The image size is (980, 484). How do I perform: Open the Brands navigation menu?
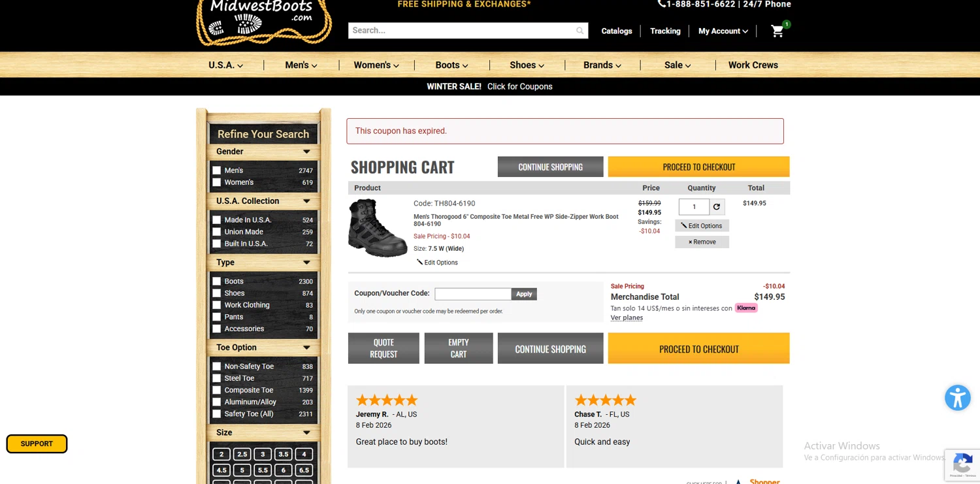[x=602, y=65]
